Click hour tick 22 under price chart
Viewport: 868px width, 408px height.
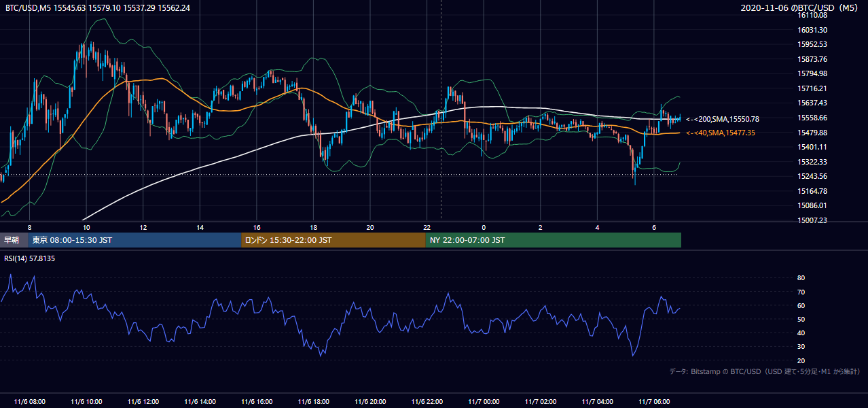[x=427, y=227]
